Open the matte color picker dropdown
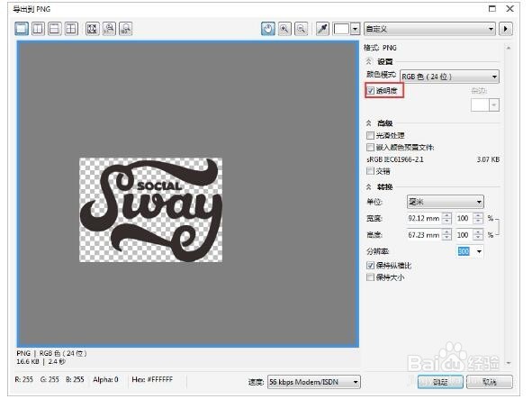The height and width of the screenshot is (399, 532). (x=494, y=104)
